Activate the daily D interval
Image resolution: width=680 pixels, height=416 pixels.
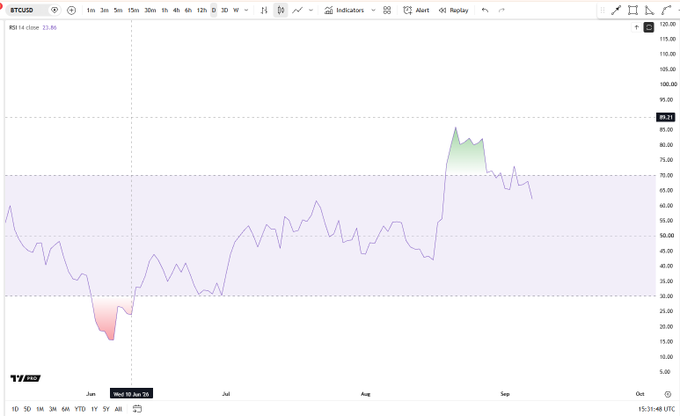213,10
